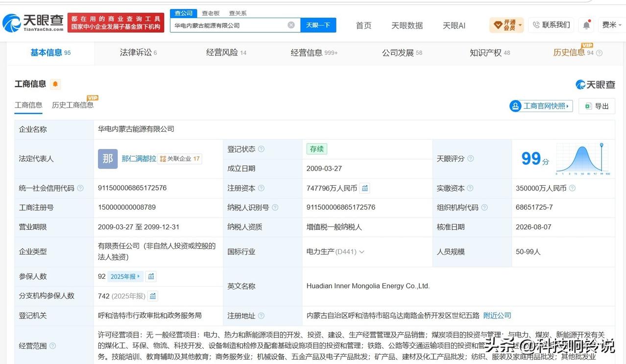The width and height of the screenshot is (626, 364).
Task: Click the 存续 status tag
Action: point(316,149)
